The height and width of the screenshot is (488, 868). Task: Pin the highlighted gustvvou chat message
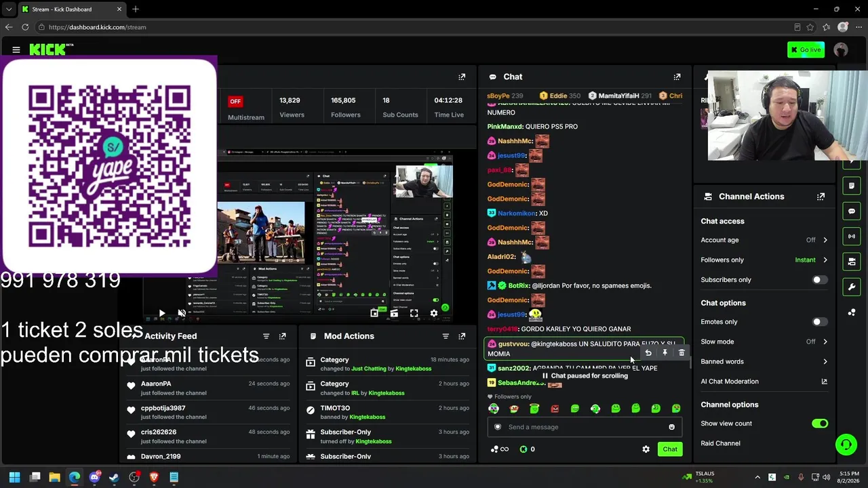[665, 352]
